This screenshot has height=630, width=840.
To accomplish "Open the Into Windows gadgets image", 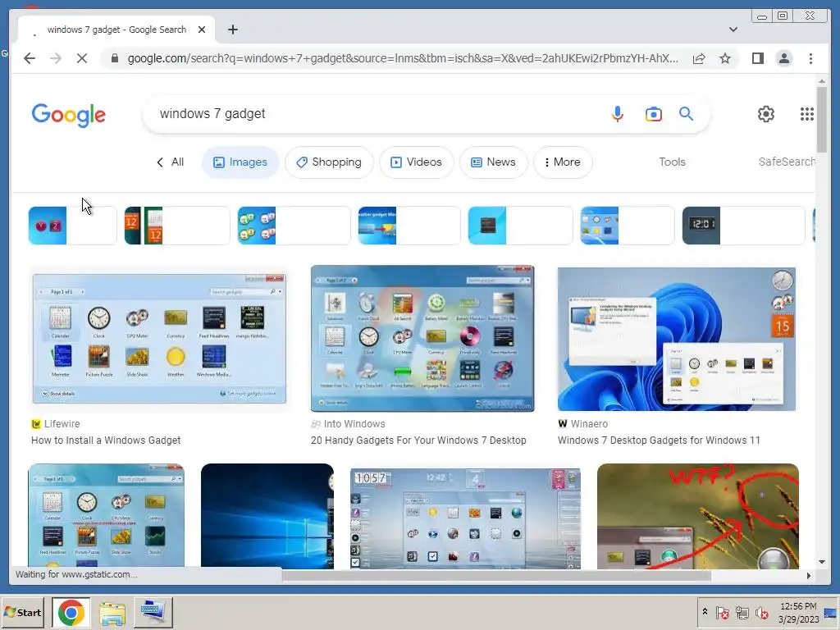I will pyautogui.click(x=422, y=339).
